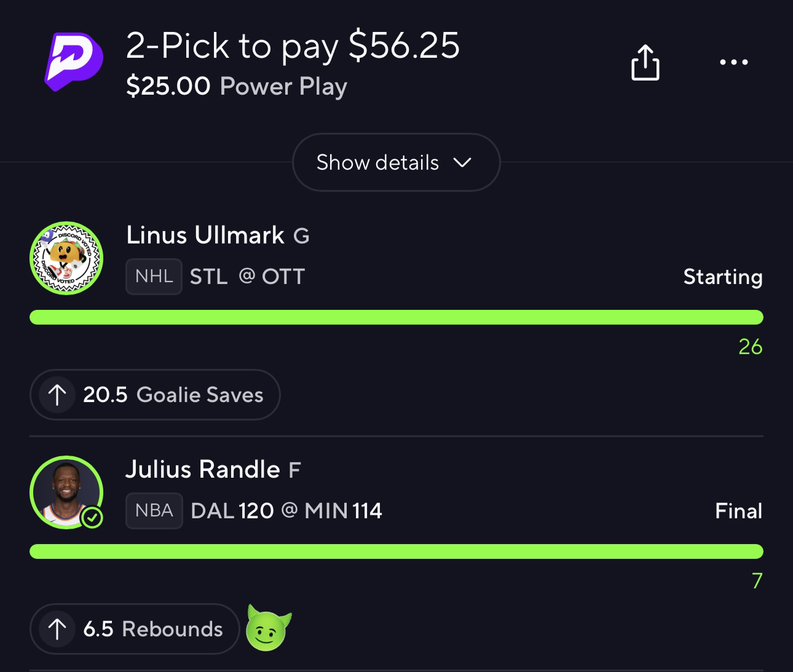Tap the NHL league tag
Screen dimensions: 793x672
tap(154, 277)
